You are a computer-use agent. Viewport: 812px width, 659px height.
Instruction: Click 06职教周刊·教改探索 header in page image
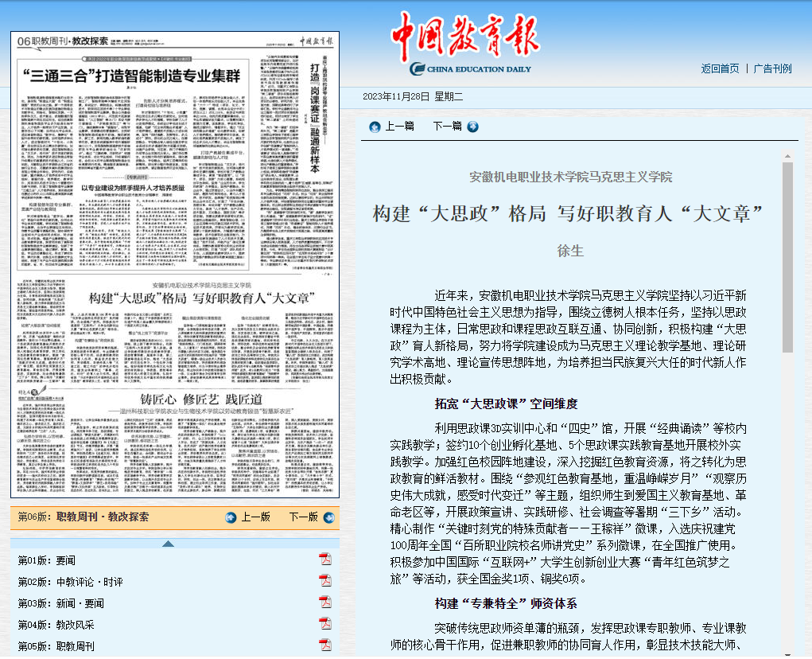coord(63,41)
